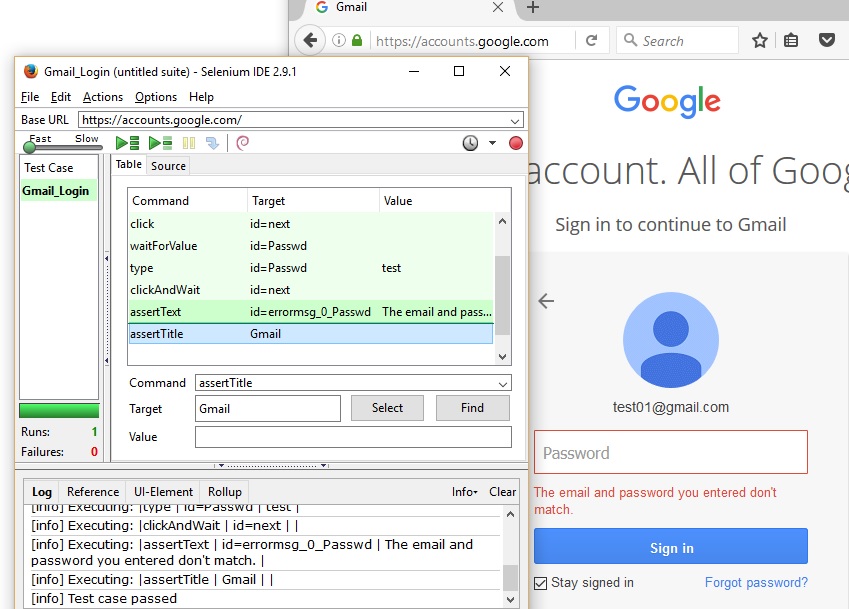Select the waitForValue command row
The image size is (849, 609).
[x=311, y=246]
